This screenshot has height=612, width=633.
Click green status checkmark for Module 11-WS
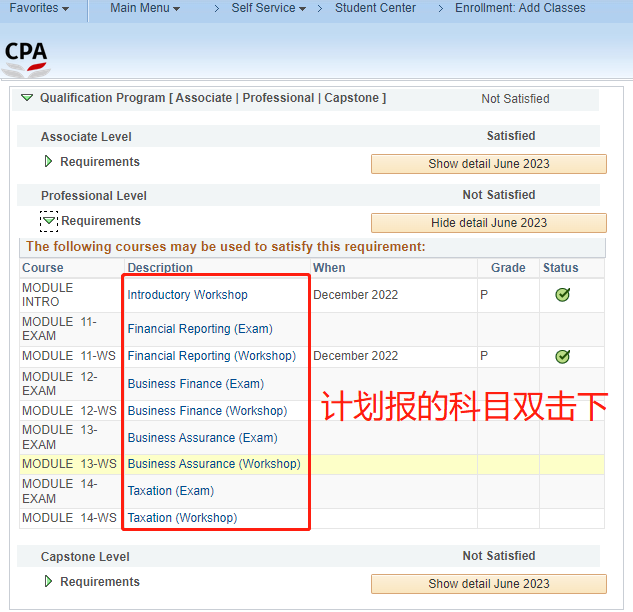(x=562, y=356)
